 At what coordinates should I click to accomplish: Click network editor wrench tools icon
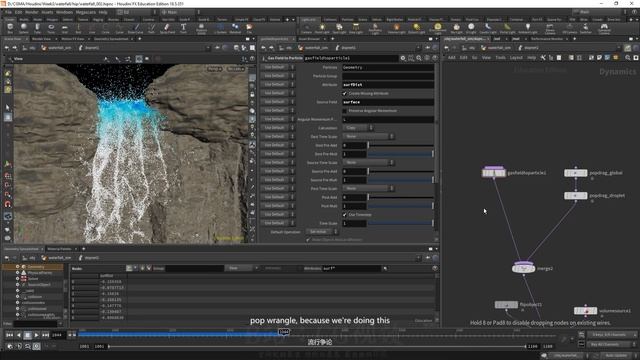tap(543, 58)
